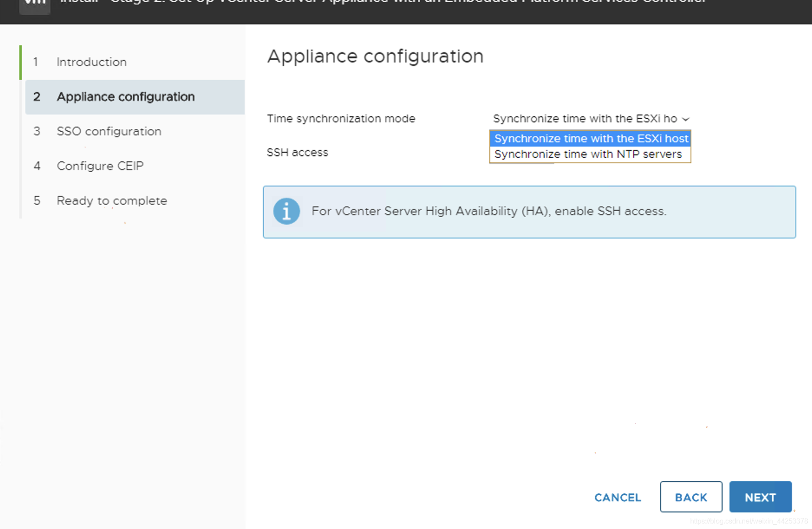
Task: Open the Time synchronization mode dropdown
Action: point(591,118)
